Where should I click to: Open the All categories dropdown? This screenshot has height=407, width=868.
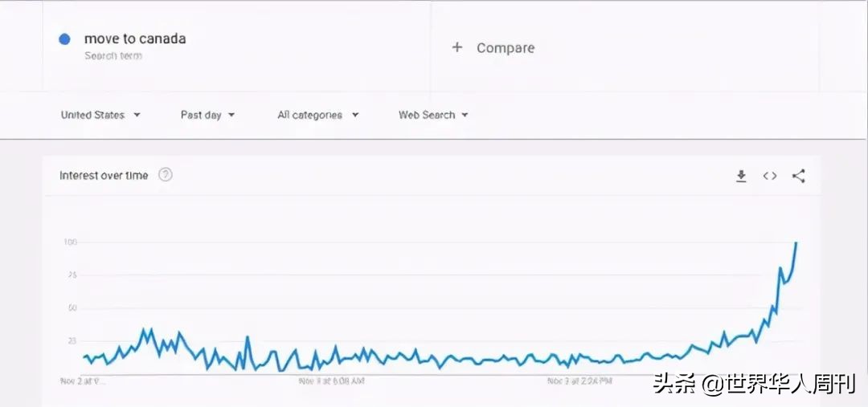click(x=317, y=115)
